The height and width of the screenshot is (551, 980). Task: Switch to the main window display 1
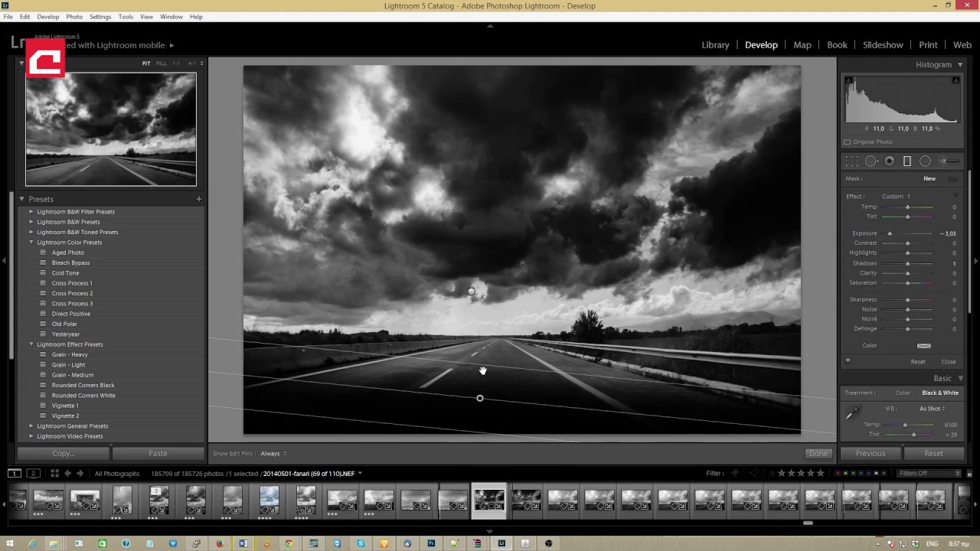coord(15,474)
